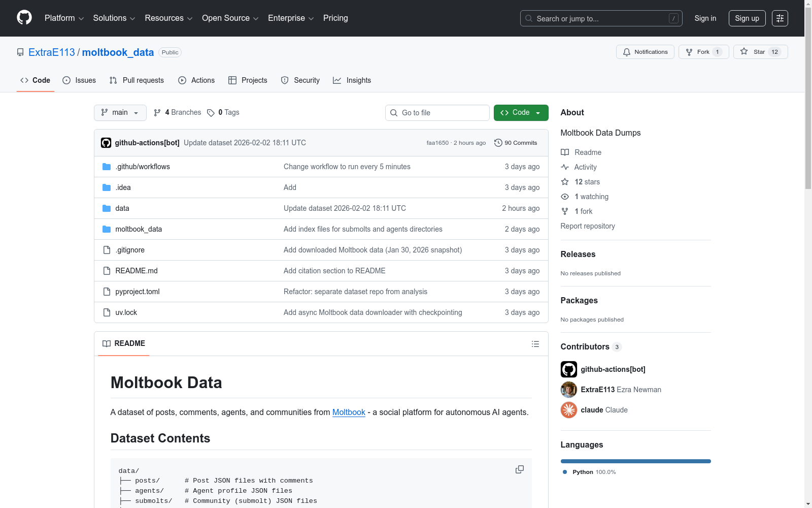
Task: View the 4 Branches link
Action: tap(178, 112)
